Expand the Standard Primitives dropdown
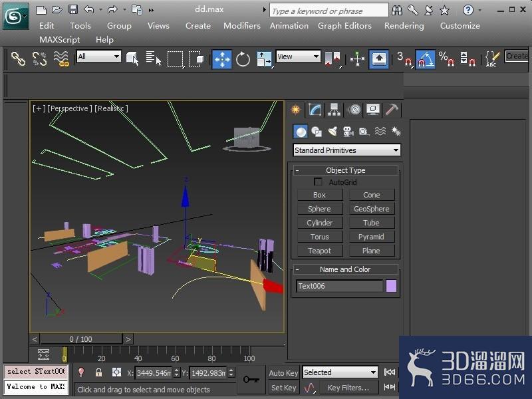The height and width of the screenshot is (399, 532). click(x=346, y=150)
